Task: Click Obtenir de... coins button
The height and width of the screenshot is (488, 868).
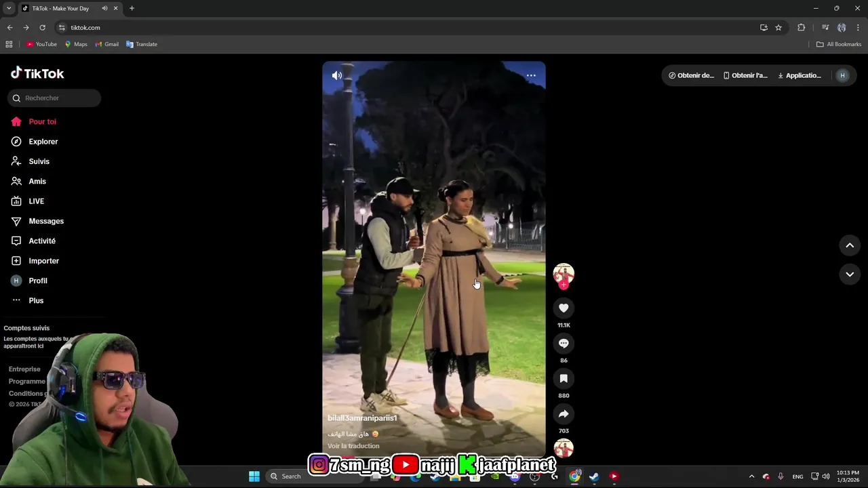Action: [691, 75]
